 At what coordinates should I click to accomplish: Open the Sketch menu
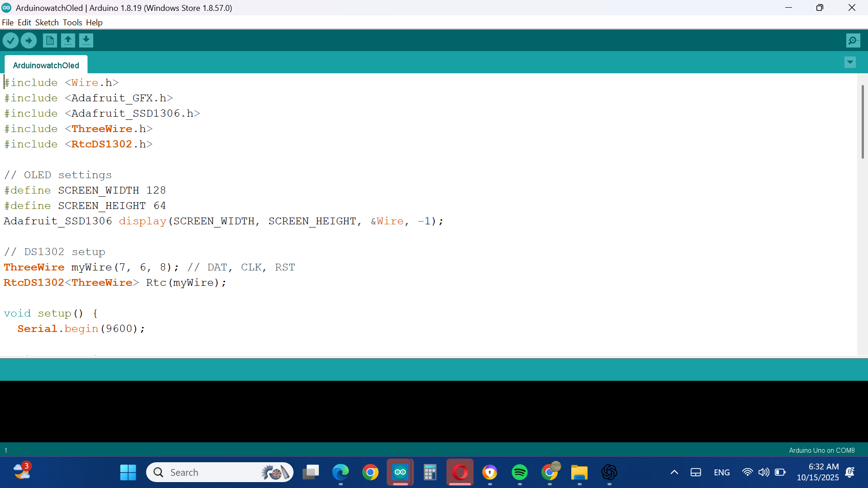coord(47,23)
